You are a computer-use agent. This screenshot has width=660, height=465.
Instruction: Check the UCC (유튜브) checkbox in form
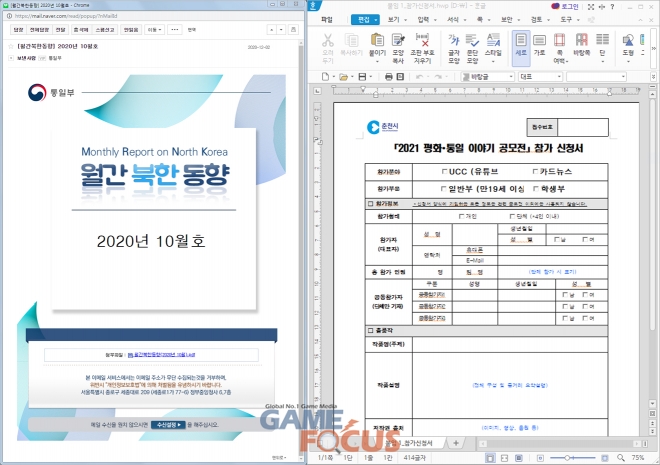click(x=445, y=171)
